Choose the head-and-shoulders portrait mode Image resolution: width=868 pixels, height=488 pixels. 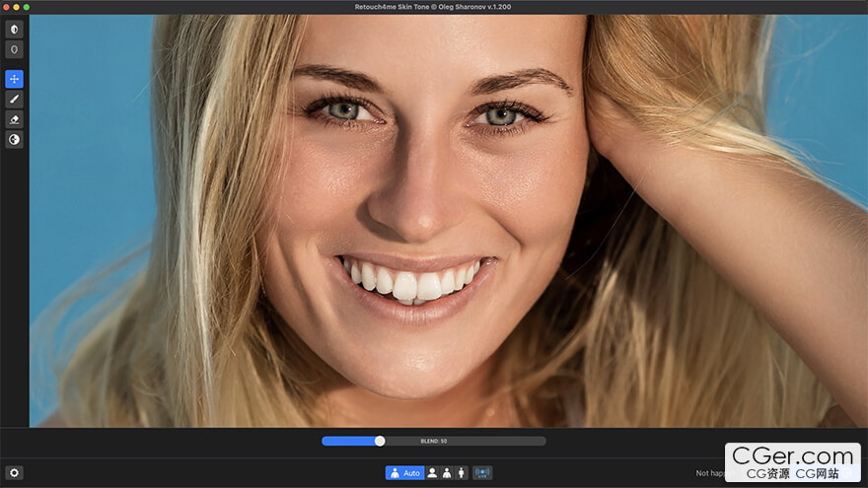[432, 473]
